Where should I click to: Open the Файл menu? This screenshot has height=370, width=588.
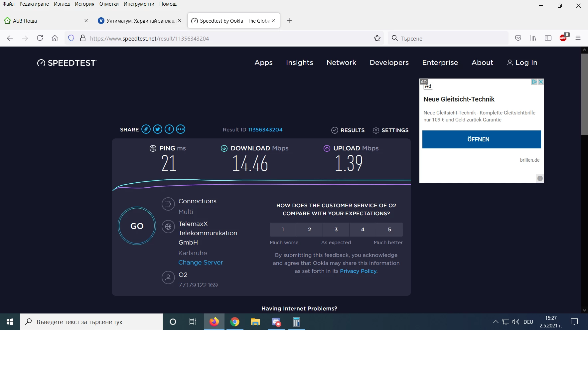[x=9, y=4]
